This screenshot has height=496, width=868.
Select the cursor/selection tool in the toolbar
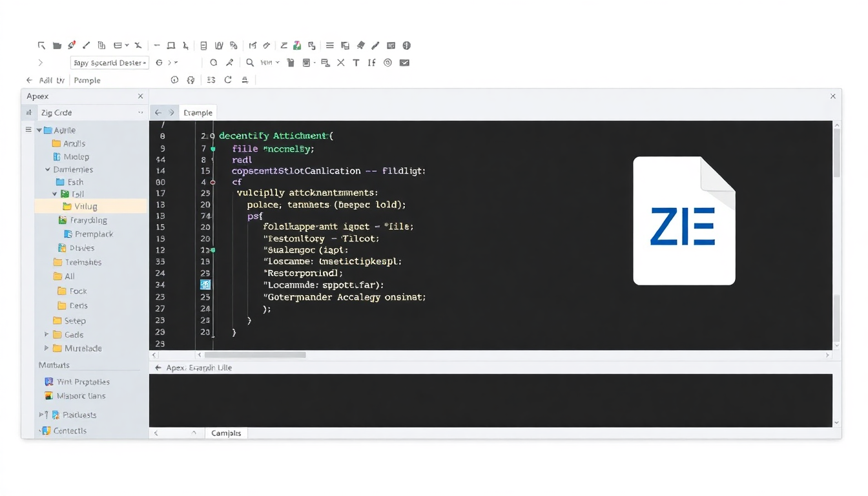(x=41, y=45)
